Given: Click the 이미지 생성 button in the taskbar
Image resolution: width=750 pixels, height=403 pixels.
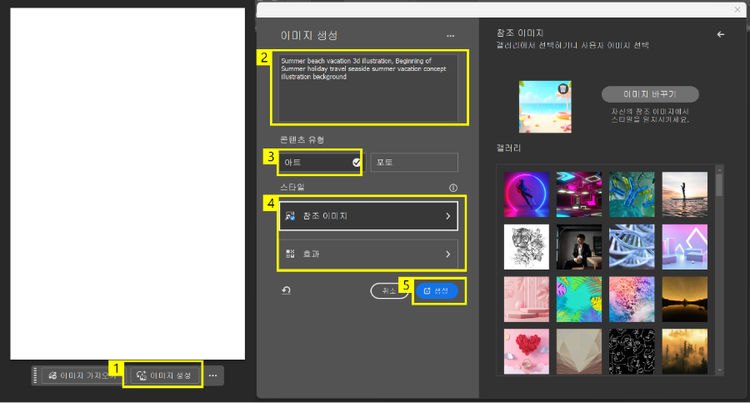Looking at the screenshot, I should [164, 375].
